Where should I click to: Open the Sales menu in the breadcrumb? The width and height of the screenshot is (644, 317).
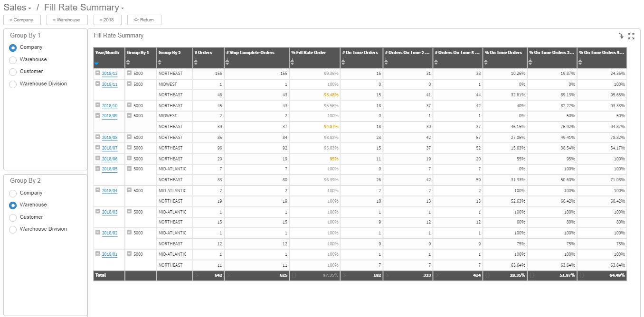[17, 7]
